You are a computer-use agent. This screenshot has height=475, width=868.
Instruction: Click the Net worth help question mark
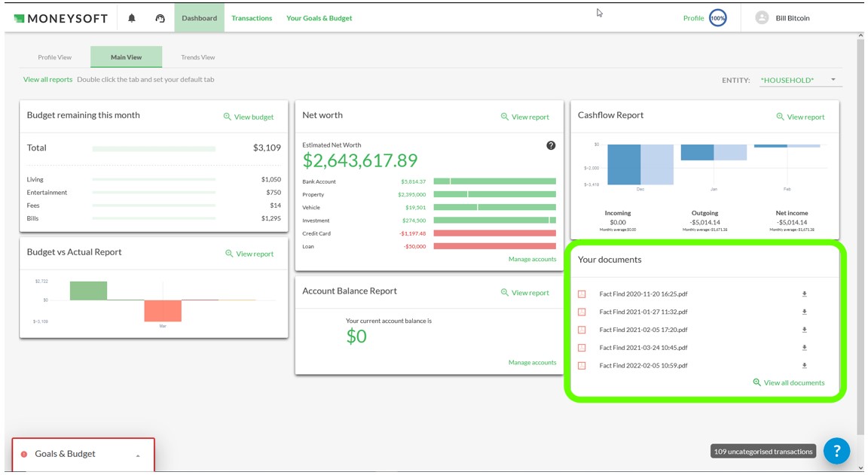click(551, 145)
